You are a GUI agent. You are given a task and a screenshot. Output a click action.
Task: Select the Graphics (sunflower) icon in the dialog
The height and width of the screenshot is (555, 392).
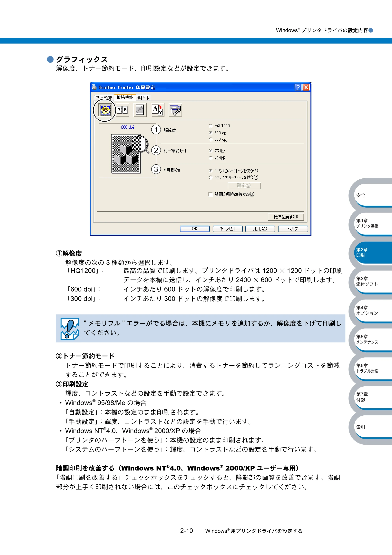coord(105,110)
